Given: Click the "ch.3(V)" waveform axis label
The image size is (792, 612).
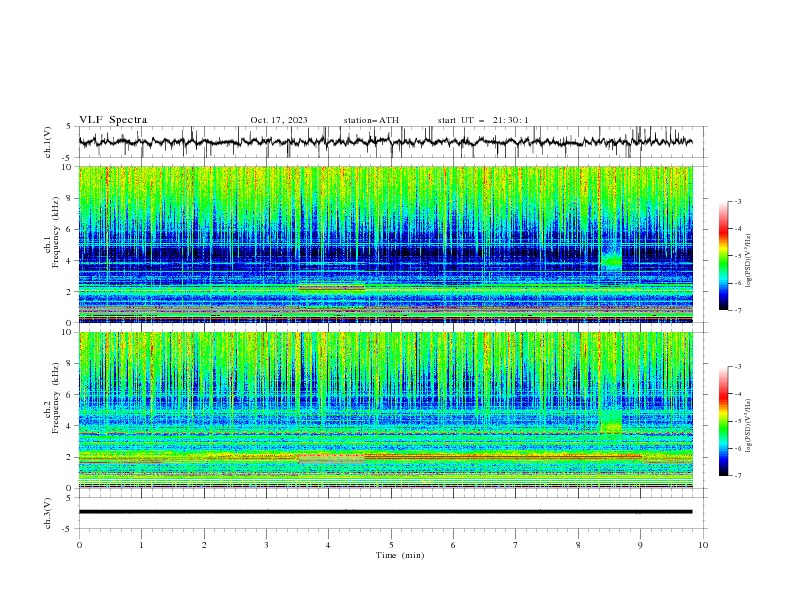Looking at the screenshot, I should 48,513.
